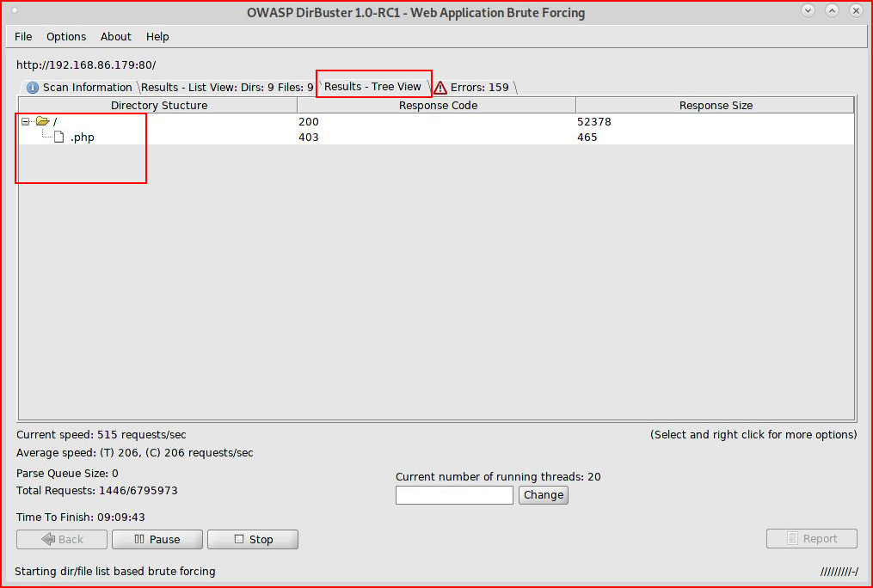The width and height of the screenshot is (873, 588).
Task: Click the 465 response size value
Action: [587, 138]
